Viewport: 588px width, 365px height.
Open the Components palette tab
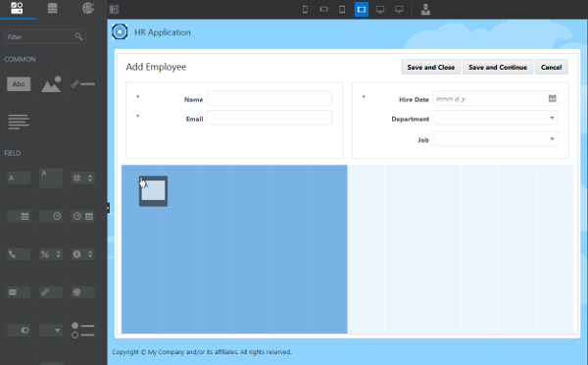point(17,8)
